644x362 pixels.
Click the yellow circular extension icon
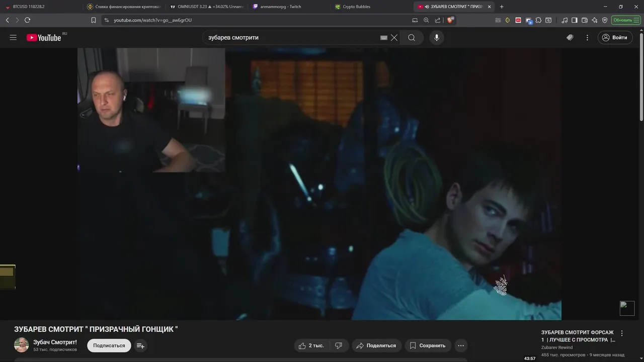508,20
